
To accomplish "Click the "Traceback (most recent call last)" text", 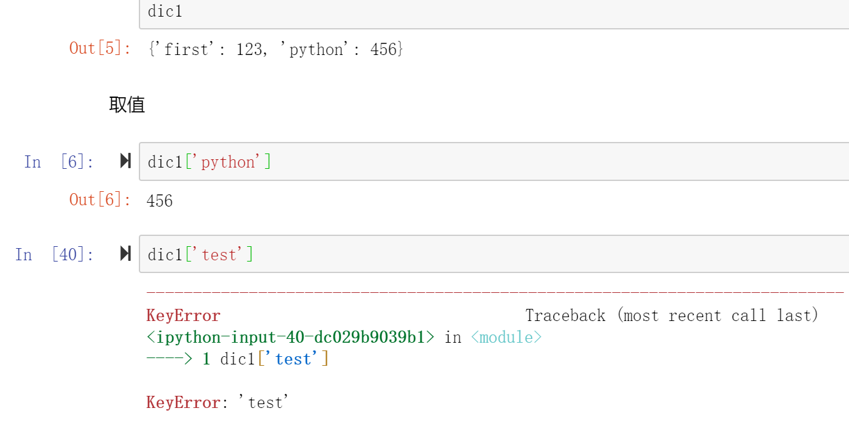I will click(x=671, y=315).
